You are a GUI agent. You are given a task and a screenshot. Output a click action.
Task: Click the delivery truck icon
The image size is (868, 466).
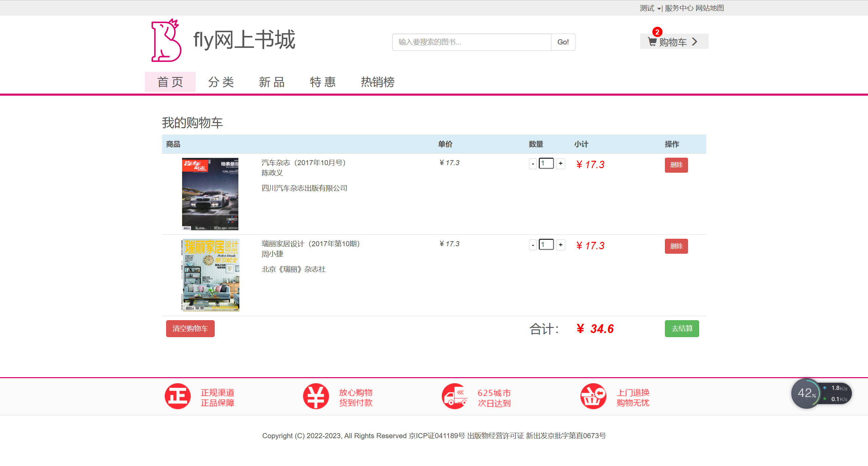coord(454,396)
